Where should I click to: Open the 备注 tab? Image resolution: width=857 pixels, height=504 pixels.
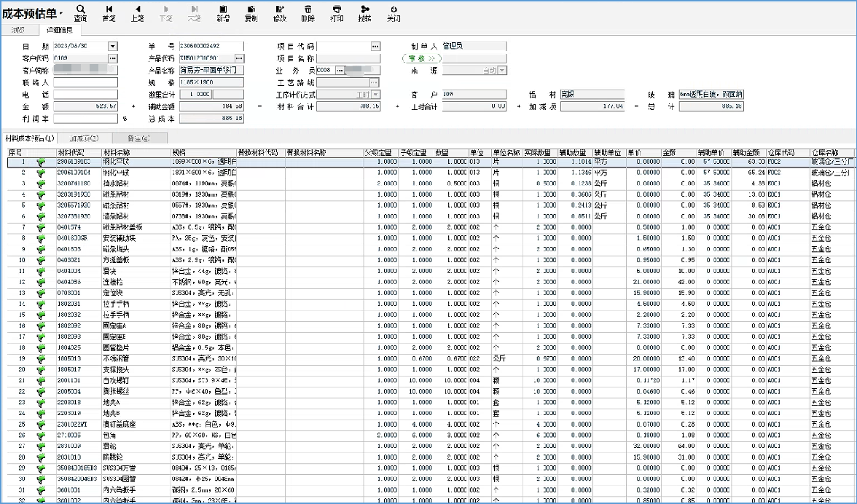(x=138, y=138)
